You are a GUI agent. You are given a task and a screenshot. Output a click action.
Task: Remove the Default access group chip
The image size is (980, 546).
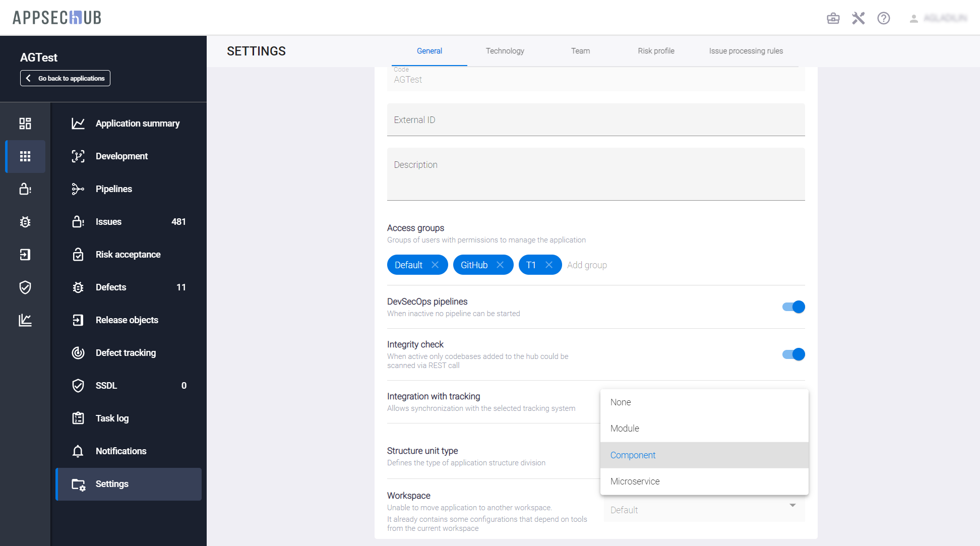[435, 265]
